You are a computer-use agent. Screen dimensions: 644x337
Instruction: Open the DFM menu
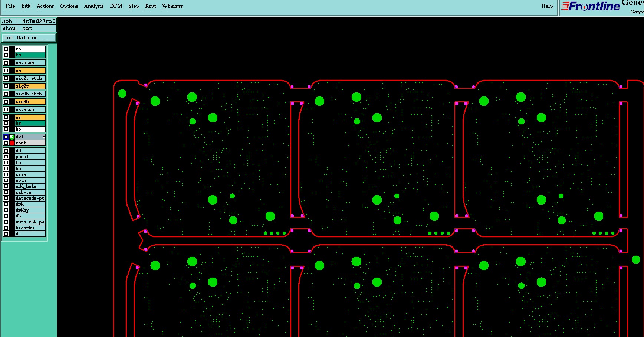pos(116,6)
